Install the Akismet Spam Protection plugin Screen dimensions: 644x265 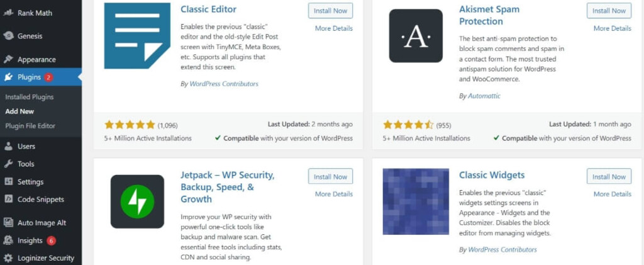pyautogui.click(x=609, y=11)
